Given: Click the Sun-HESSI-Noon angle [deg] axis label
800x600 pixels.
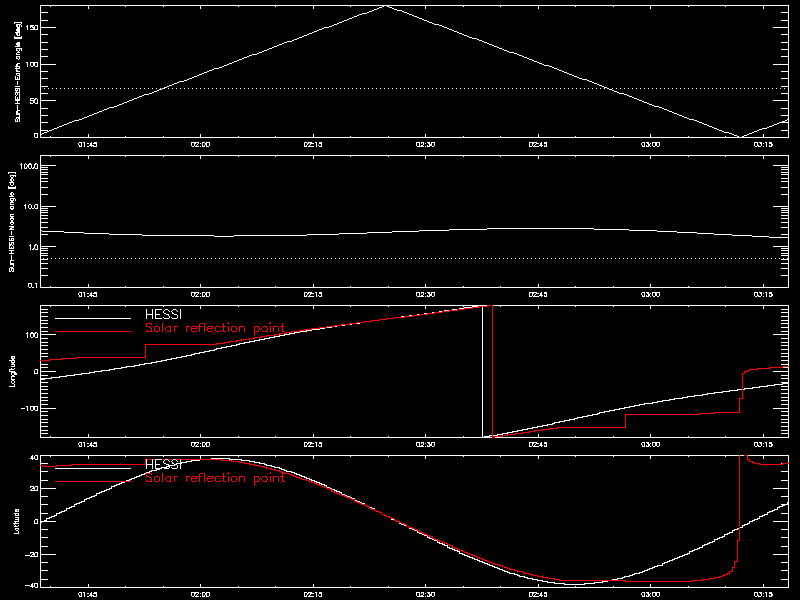Looking at the screenshot, I should click(x=12, y=221).
